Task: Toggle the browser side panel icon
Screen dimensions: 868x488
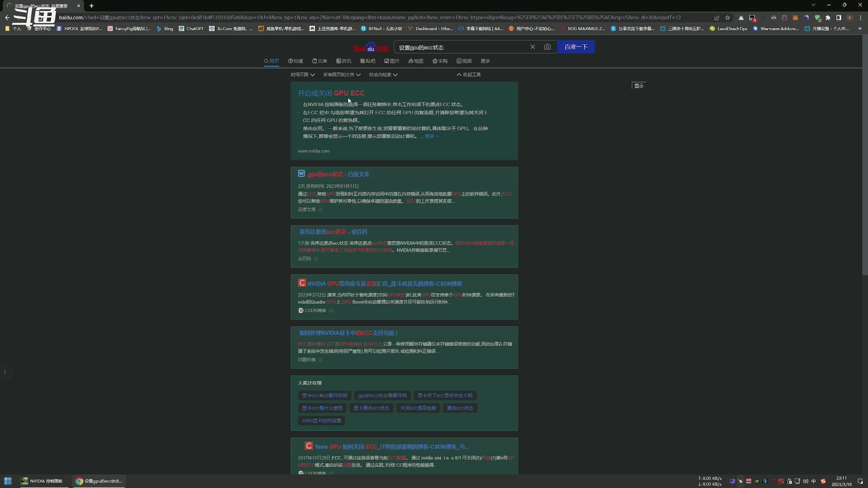Action: tap(839, 18)
